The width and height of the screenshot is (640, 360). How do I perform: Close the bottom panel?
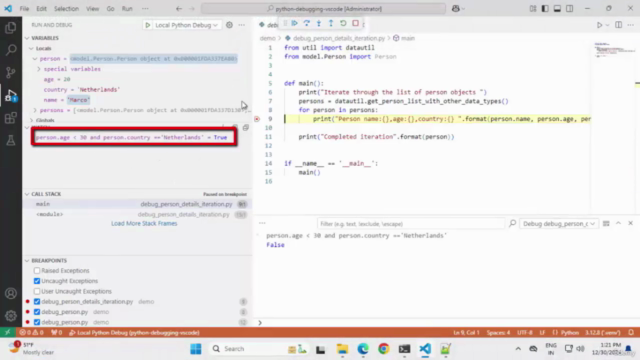[x=631, y=223]
